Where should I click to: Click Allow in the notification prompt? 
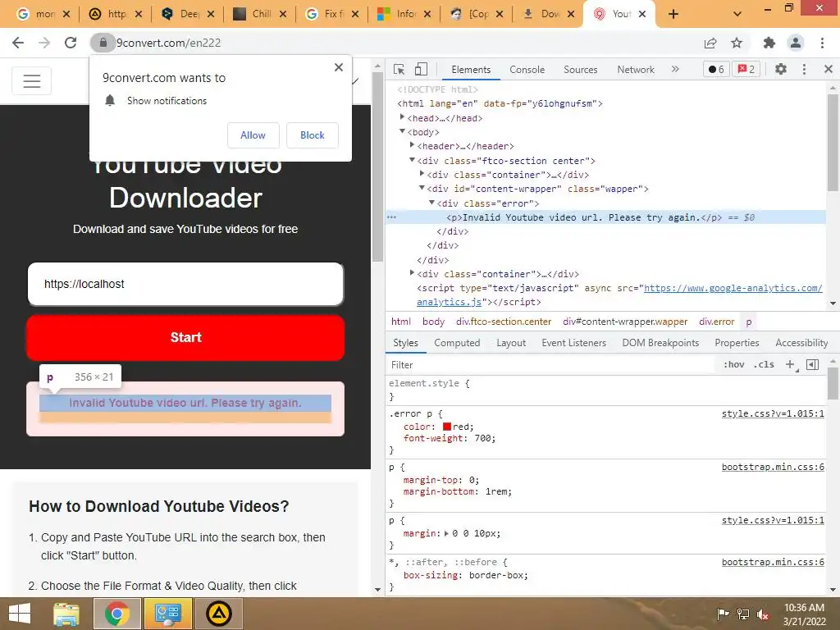253,135
